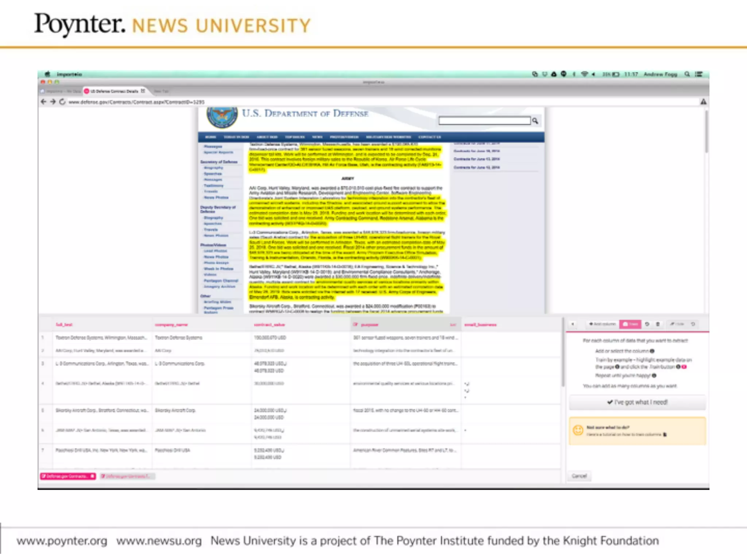Click the trash icon in training toolbar
747x560 pixels.
click(x=658, y=324)
